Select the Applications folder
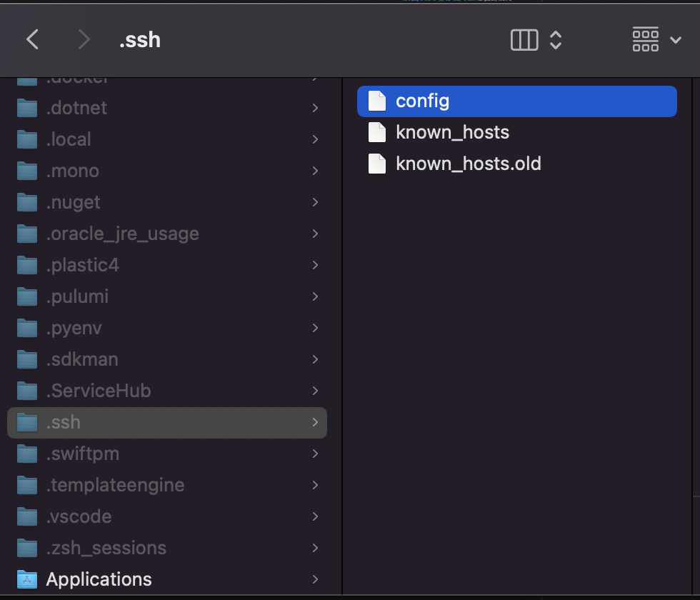 click(x=167, y=579)
